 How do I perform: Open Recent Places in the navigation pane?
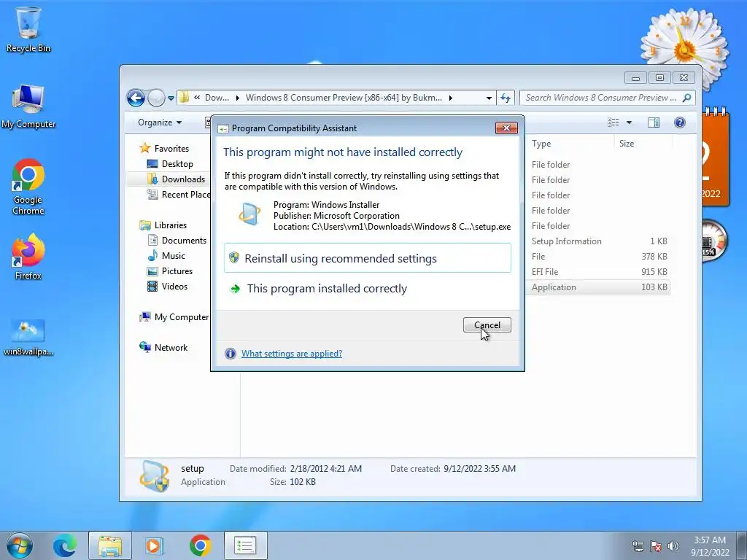point(179,194)
